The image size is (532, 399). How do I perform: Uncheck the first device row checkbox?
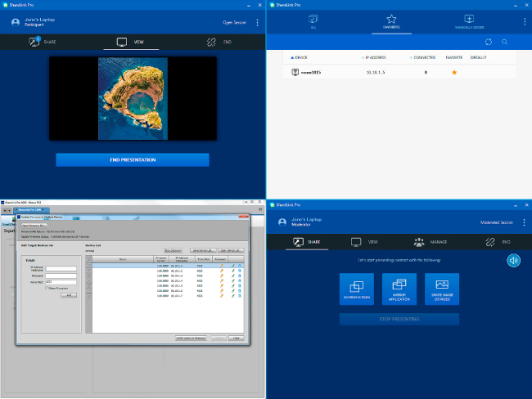(x=88, y=267)
